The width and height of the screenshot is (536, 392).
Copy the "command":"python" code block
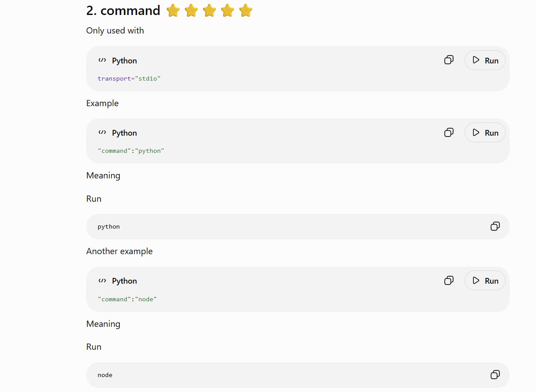(x=449, y=132)
